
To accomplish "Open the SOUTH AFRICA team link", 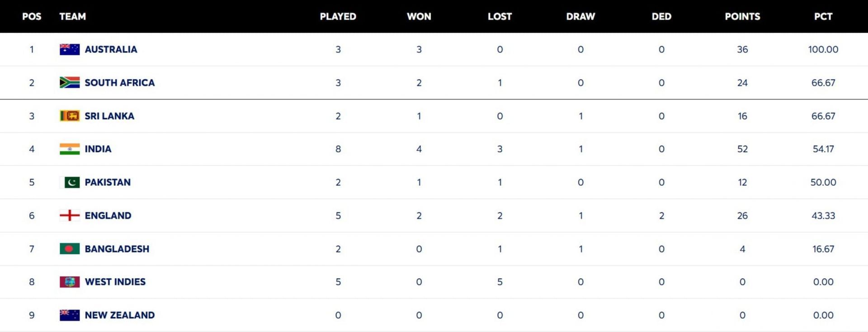I will (119, 83).
